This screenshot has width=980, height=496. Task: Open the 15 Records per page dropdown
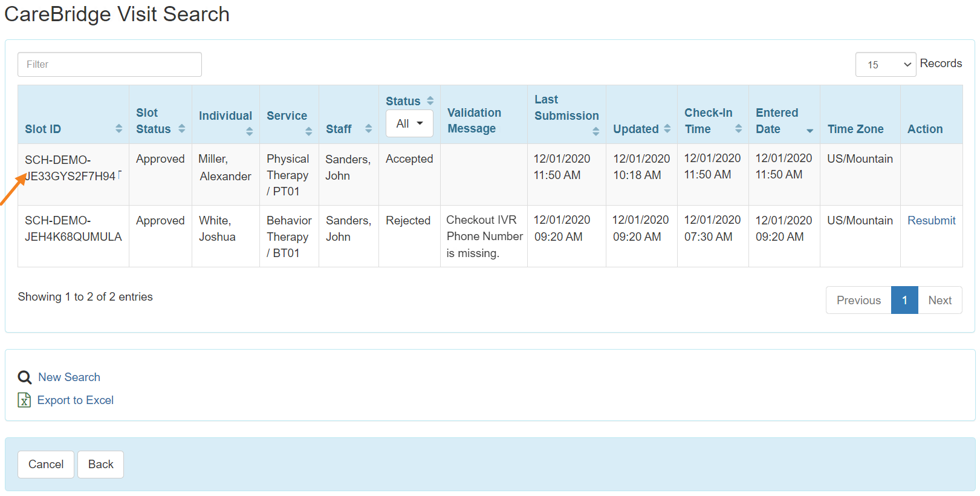(886, 64)
